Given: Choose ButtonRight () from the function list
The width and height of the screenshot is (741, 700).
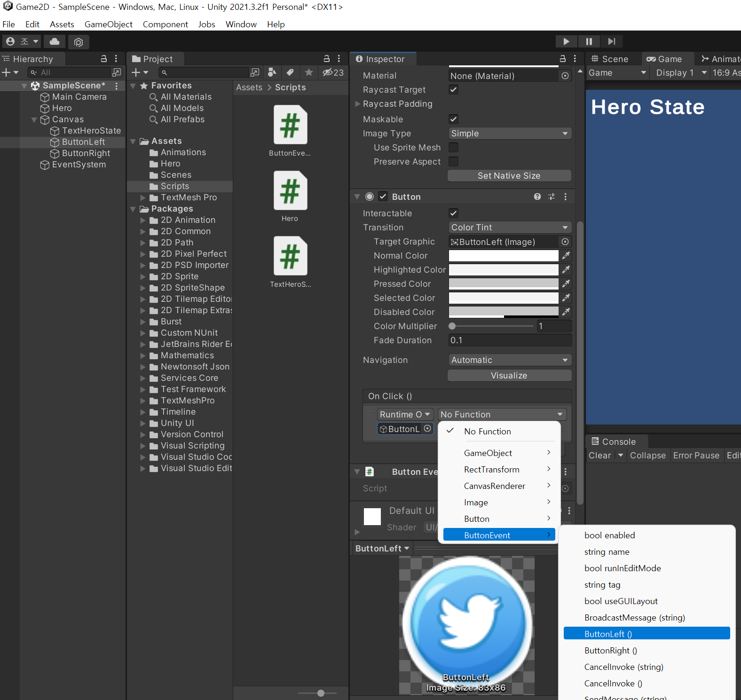Looking at the screenshot, I should pos(647,650).
